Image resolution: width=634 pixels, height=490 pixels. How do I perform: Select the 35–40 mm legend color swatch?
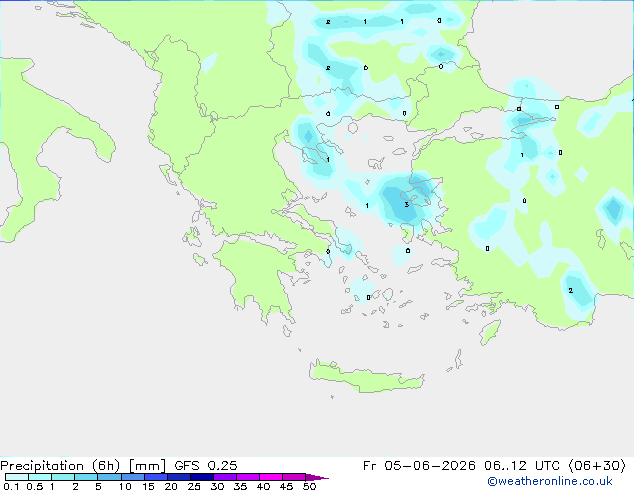click(248, 477)
